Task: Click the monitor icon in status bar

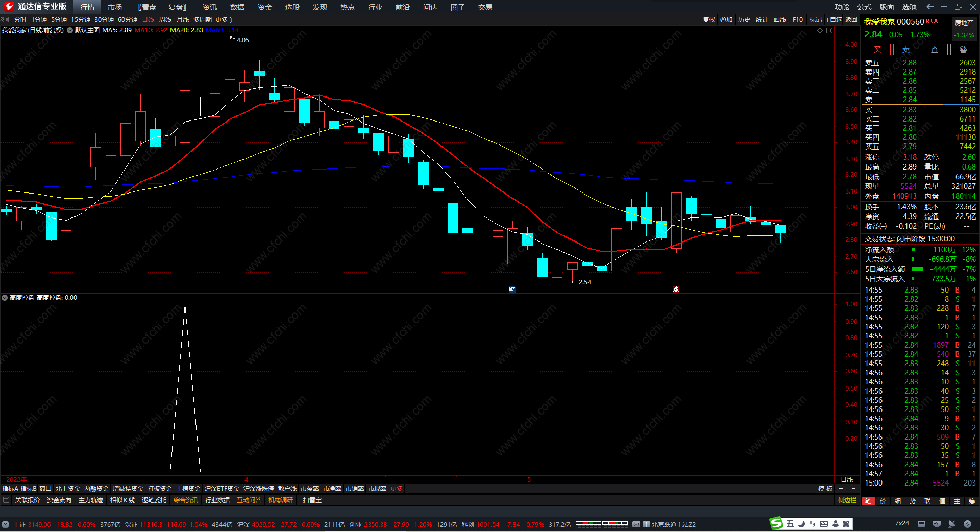Action: point(937,524)
